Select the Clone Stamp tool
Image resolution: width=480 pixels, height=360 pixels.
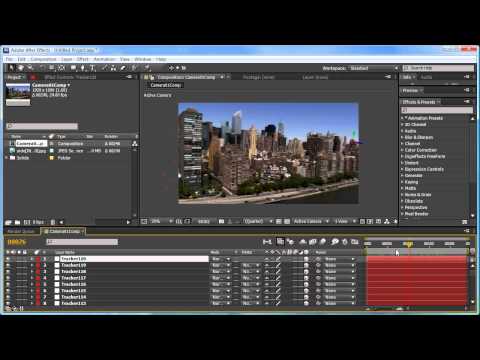pyautogui.click(x=114, y=68)
